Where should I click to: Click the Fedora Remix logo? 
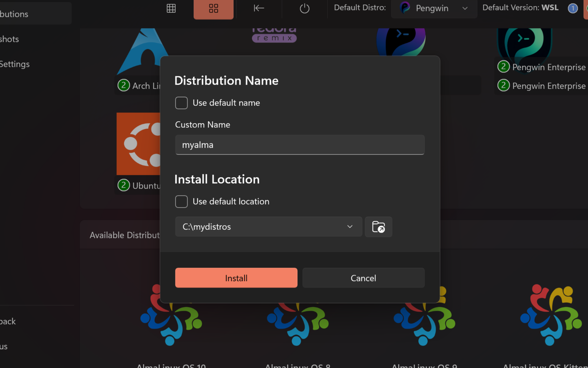coord(274,35)
